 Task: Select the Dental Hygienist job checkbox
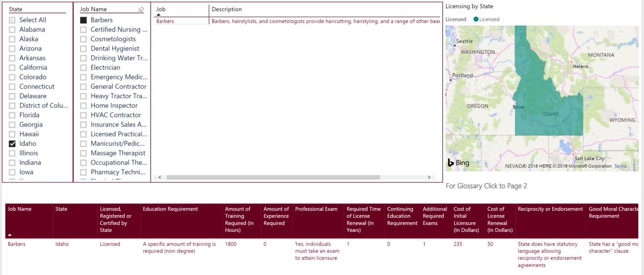(83, 48)
